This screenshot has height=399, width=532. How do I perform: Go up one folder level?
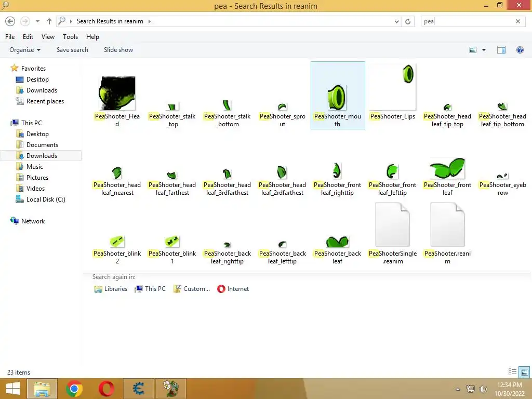pyautogui.click(x=49, y=21)
